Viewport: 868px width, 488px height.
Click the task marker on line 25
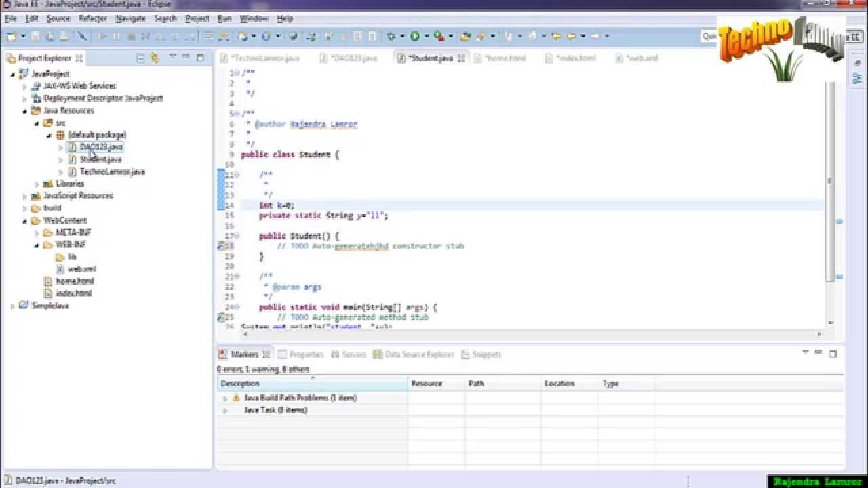click(x=221, y=317)
